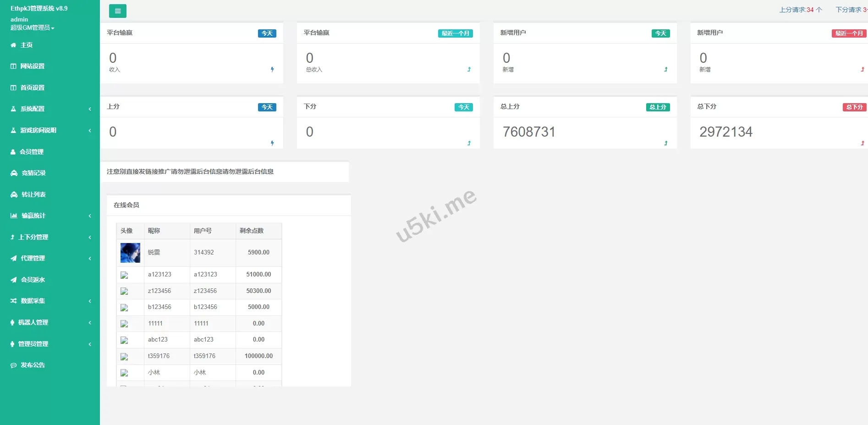Click the home icon beside 主页
The width and height of the screenshot is (868, 425).
click(x=13, y=45)
